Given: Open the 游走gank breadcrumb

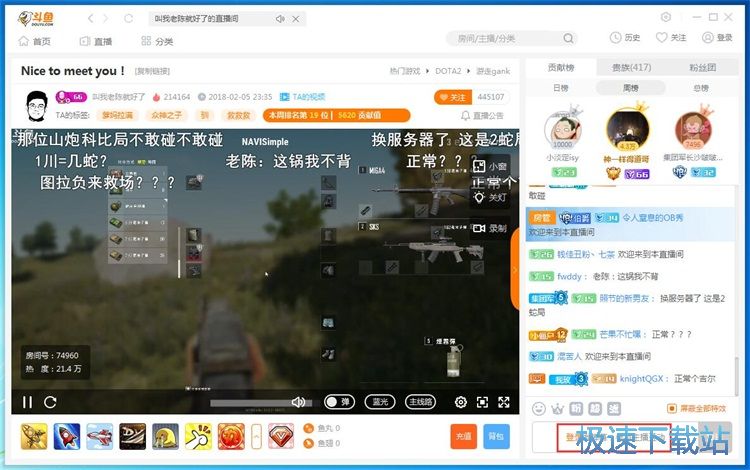Looking at the screenshot, I should click(x=493, y=71).
